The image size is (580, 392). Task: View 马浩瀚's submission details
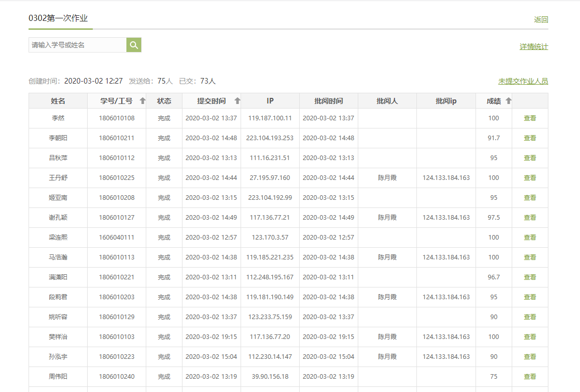click(530, 257)
